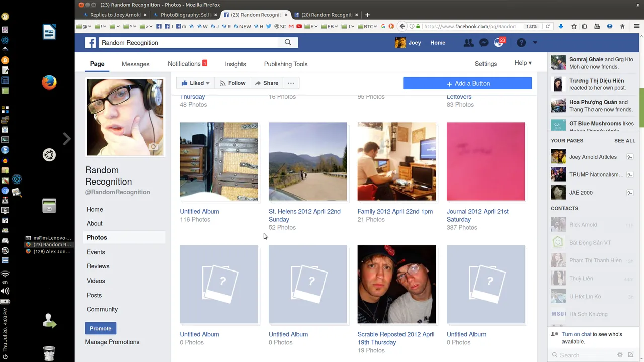The image size is (644, 362).
Task: Open the Quick Help question mark icon
Action: [521, 43]
